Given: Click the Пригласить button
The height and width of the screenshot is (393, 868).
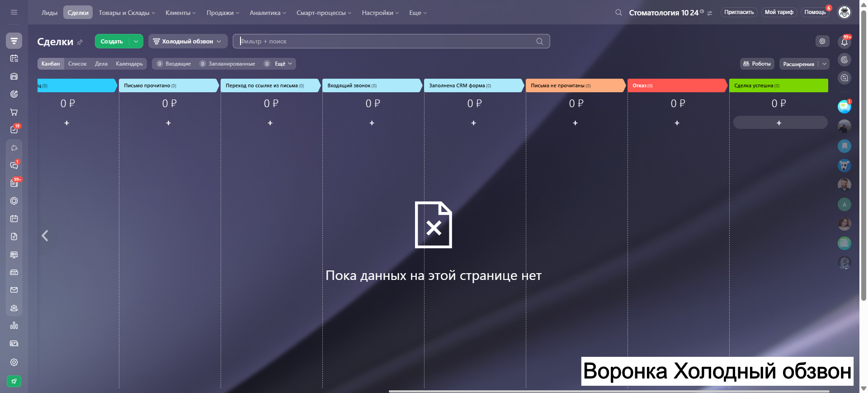Looking at the screenshot, I should click(739, 12).
